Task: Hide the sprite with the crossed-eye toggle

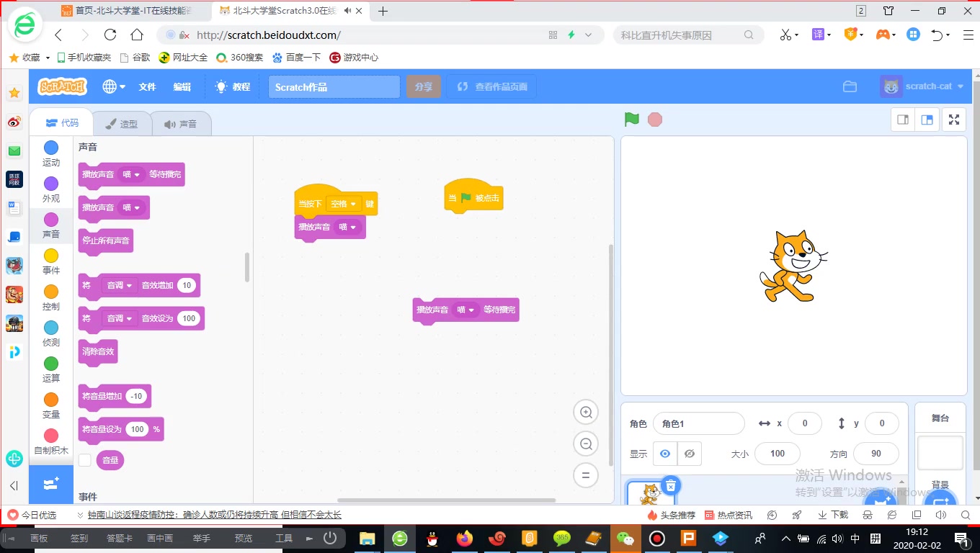Action: 689,454
